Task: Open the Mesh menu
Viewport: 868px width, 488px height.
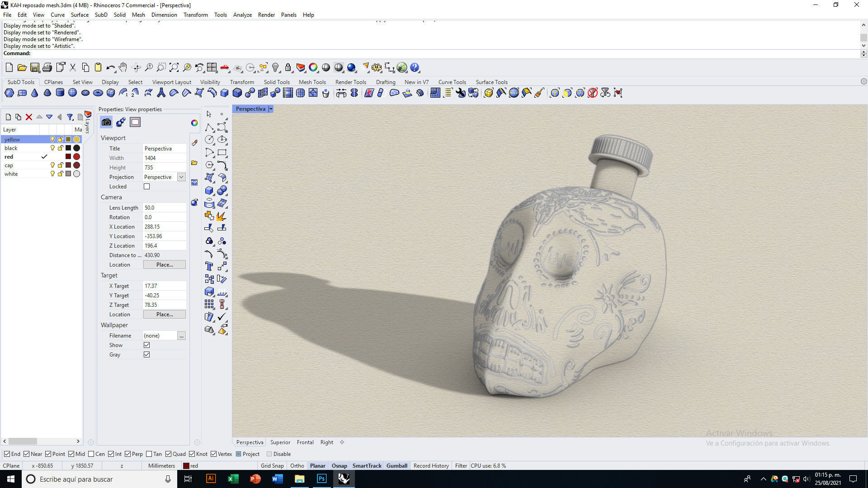Action: coord(138,15)
